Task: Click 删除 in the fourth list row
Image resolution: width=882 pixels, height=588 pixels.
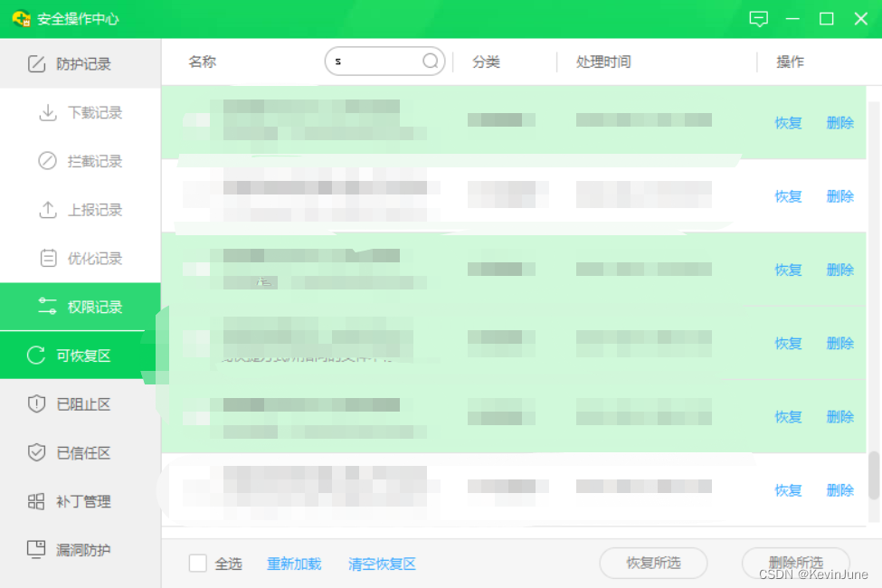Action: tap(839, 343)
